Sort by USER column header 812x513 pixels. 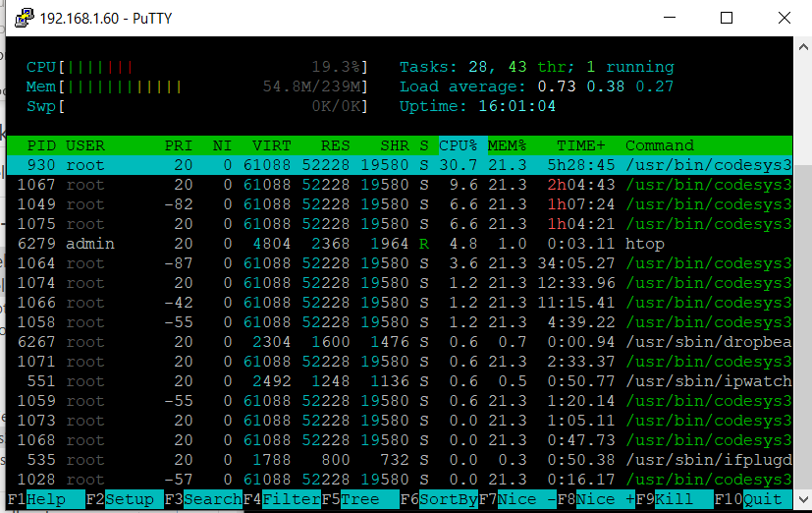pos(85,145)
